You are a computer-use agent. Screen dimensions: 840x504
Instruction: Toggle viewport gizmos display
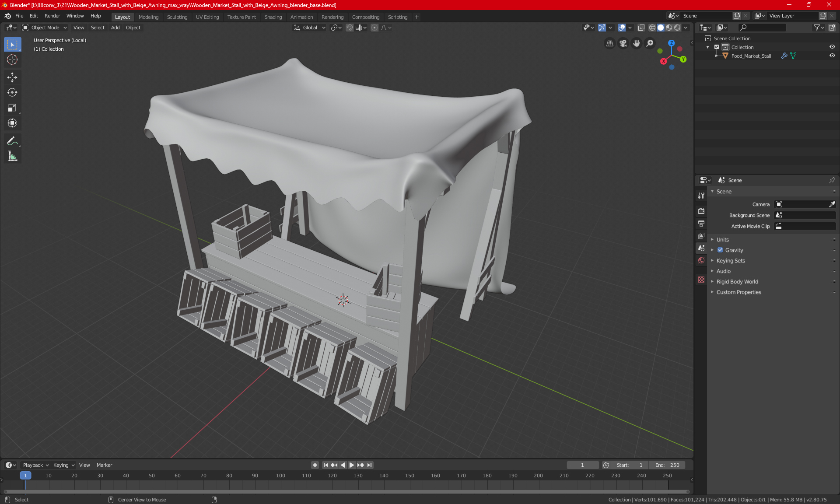tap(602, 28)
